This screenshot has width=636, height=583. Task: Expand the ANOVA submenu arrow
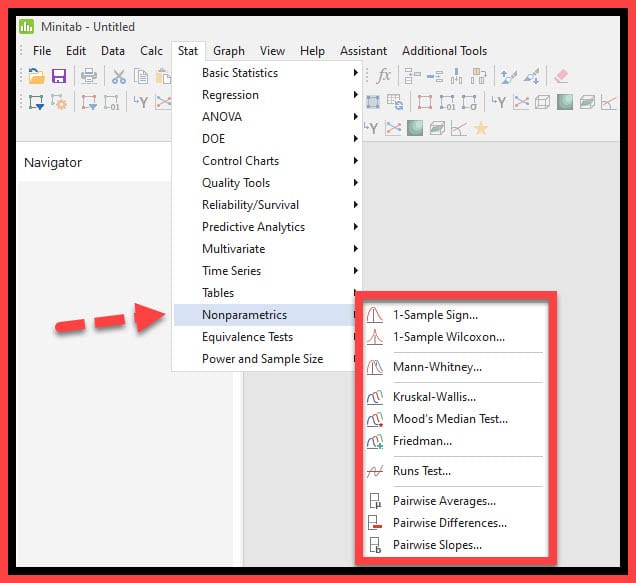coord(356,117)
